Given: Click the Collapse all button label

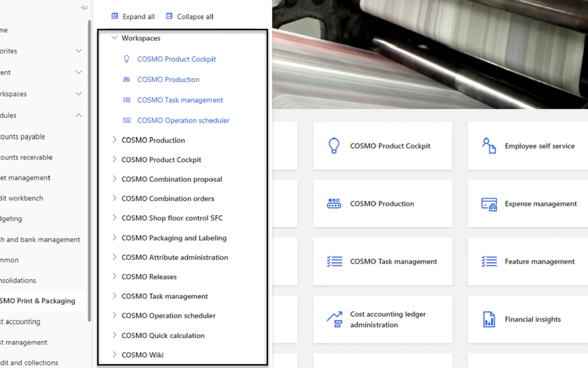Looking at the screenshot, I should pos(195,17).
